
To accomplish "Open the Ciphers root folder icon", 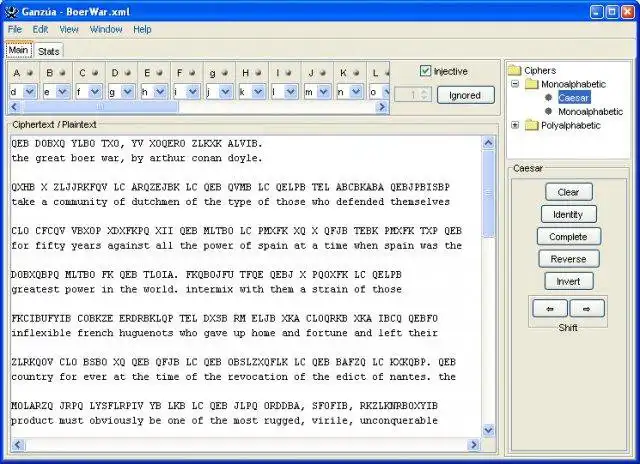I will [x=515, y=71].
